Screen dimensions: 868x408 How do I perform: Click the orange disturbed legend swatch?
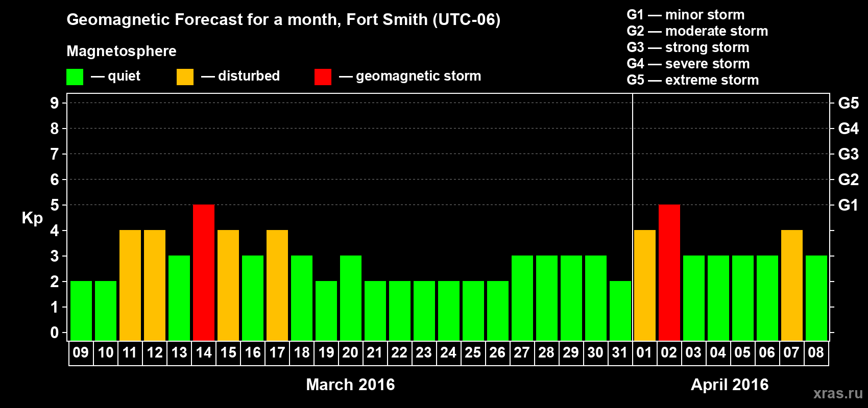pos(185,77)
